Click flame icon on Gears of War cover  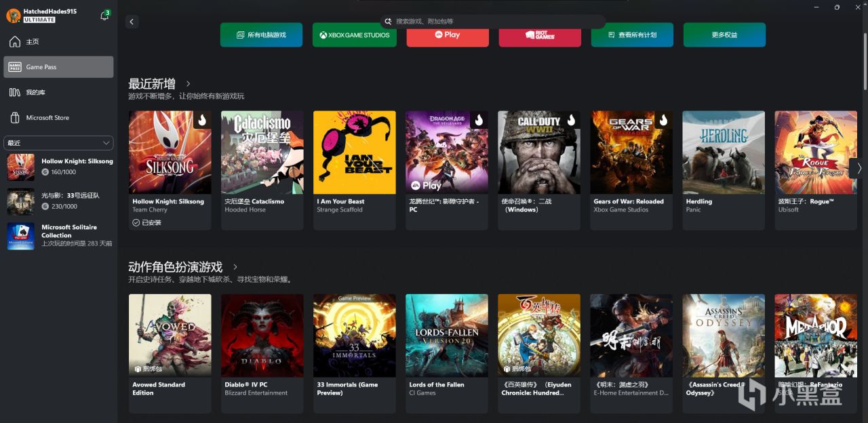(x=663, y=120)
